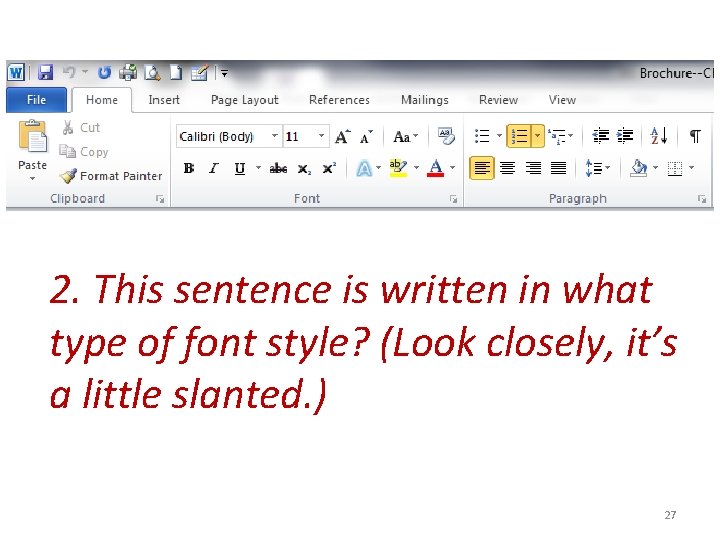
Task: Open the Review tab
Action: [498, 100]
